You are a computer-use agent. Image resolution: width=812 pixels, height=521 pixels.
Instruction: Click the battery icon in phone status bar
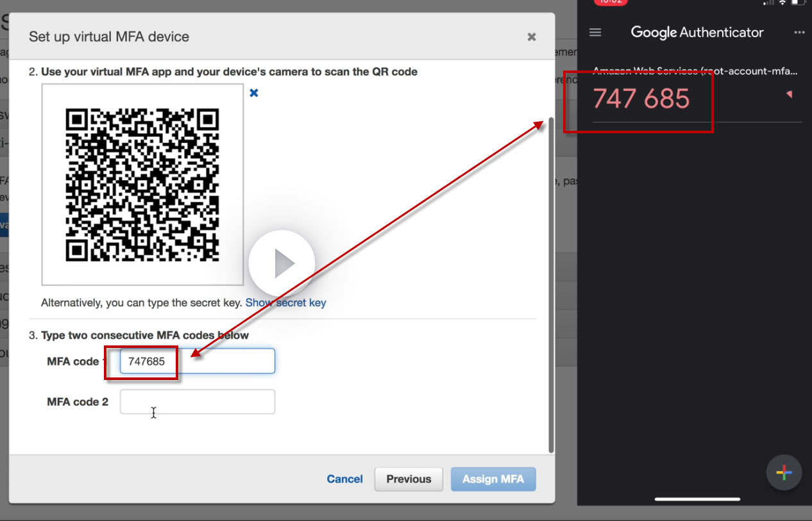(x=797, y=3)
